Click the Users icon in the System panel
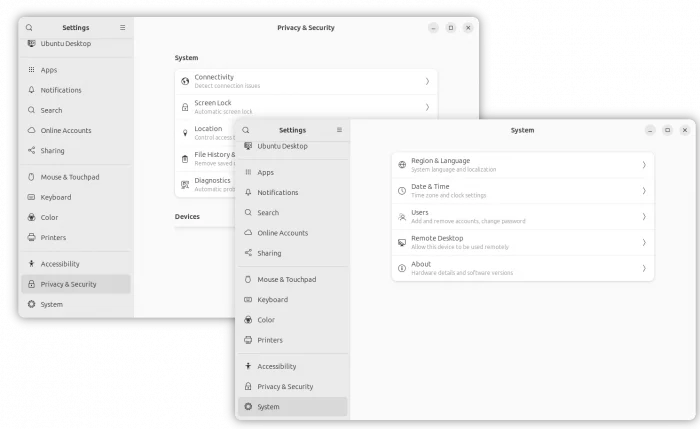Viewport: 700px width, 429px height. (402, 216)
